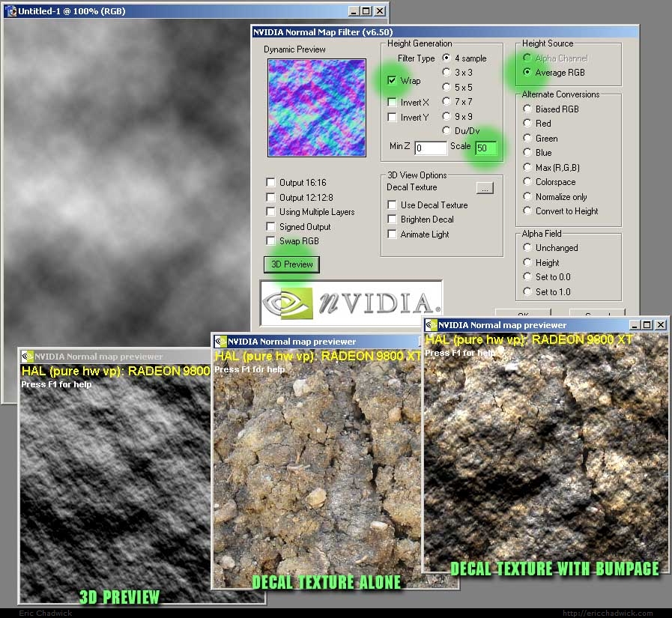This screenshot has width=672, height=618.
Task: Click the Scale value field
Action: (x=485, y=148)
